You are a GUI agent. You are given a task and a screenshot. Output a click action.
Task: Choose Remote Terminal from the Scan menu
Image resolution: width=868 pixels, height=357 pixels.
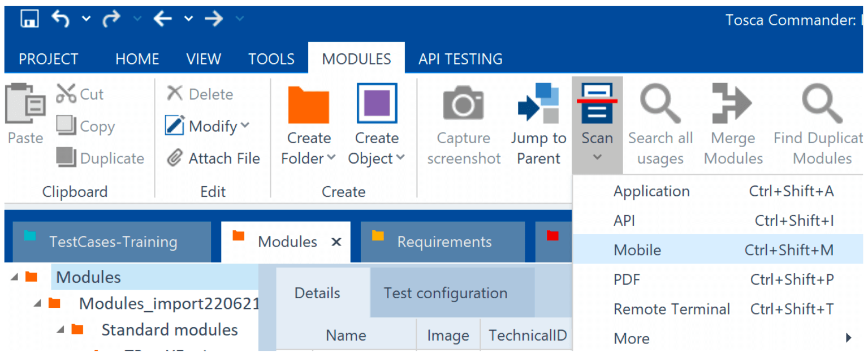point(719,309)
